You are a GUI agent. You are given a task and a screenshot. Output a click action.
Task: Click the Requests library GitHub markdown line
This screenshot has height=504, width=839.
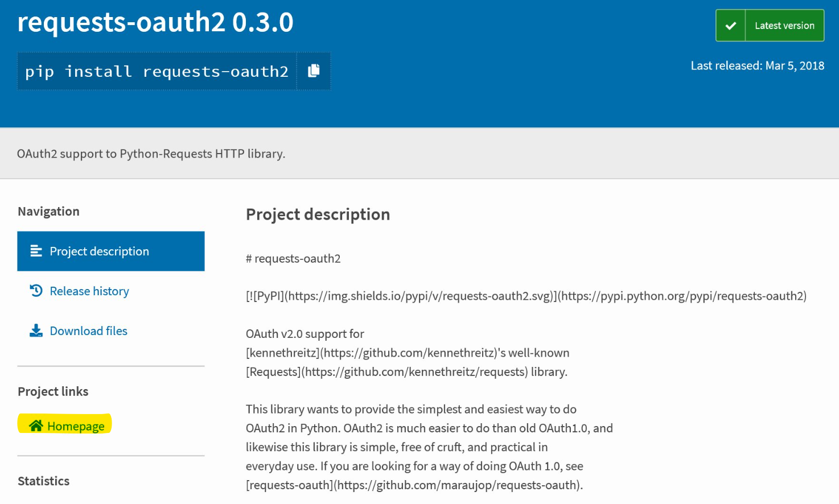click(x=406, y=372)
